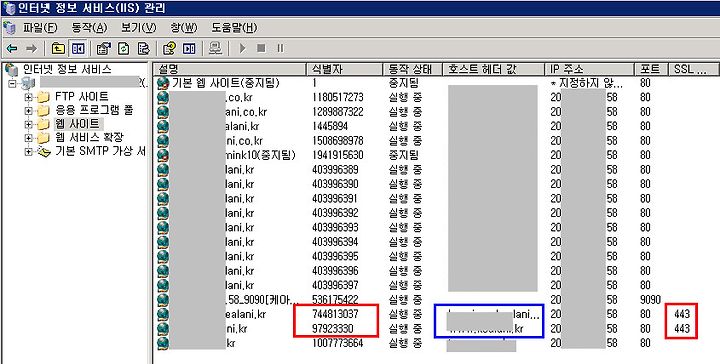Sort by the 설명 column header
This screenshot has width=720, height=364.
pyautogui.click(x=229, y=69)
